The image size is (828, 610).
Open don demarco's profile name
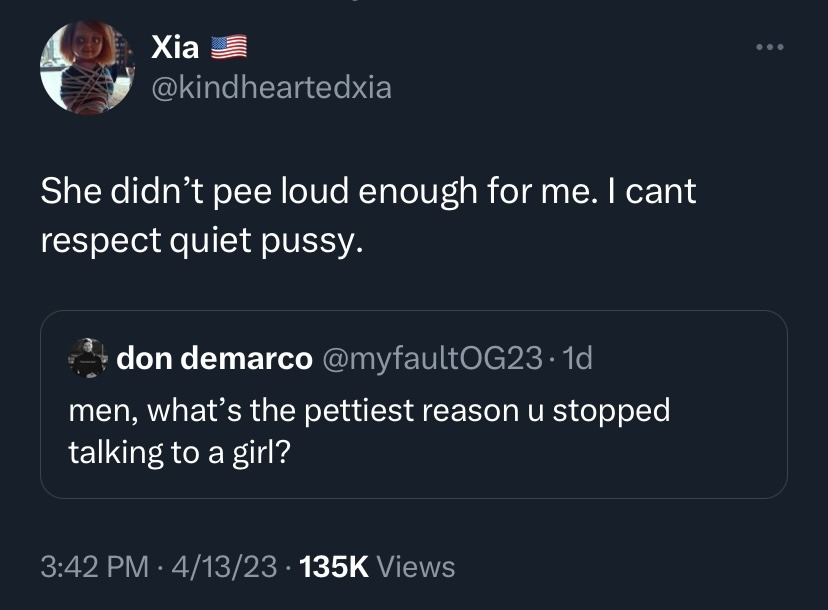[214, 358]
